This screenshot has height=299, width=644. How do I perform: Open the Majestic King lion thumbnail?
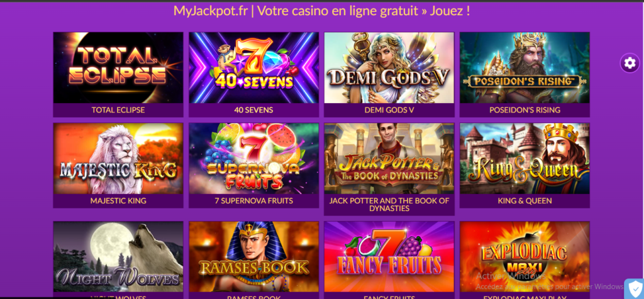pyautogui.click(x=118, y=158)
